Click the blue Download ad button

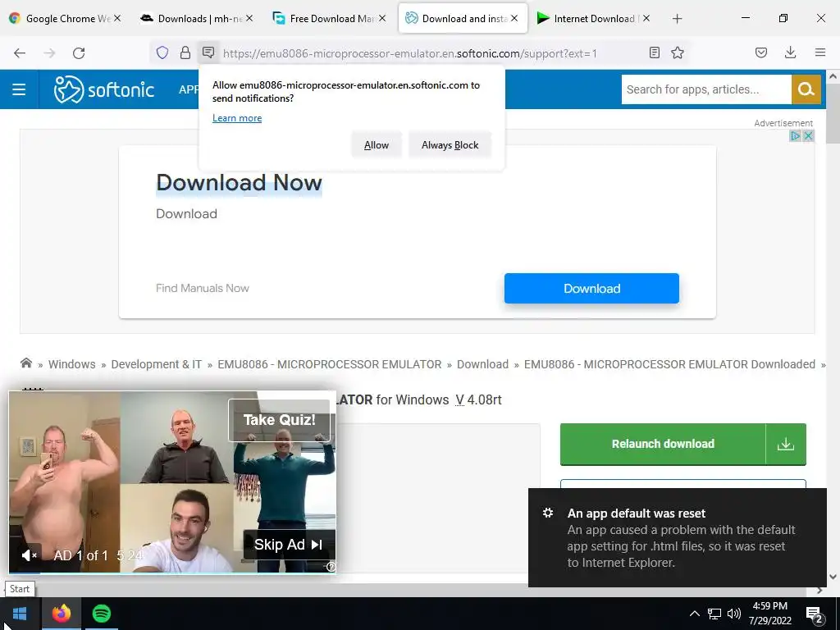[591, 288]
